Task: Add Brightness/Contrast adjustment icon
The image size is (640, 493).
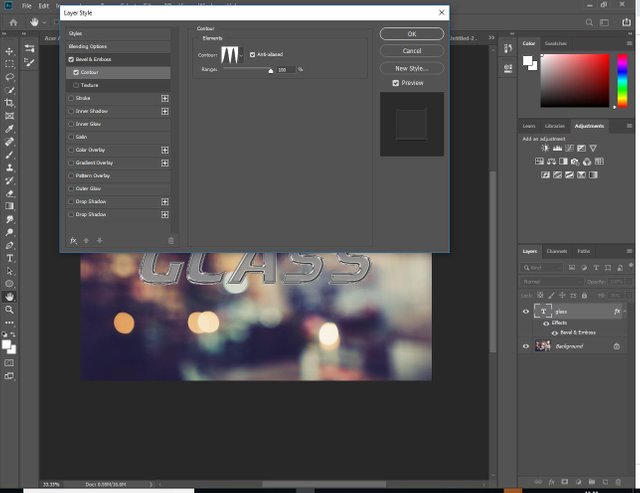Action: (545, 148)
